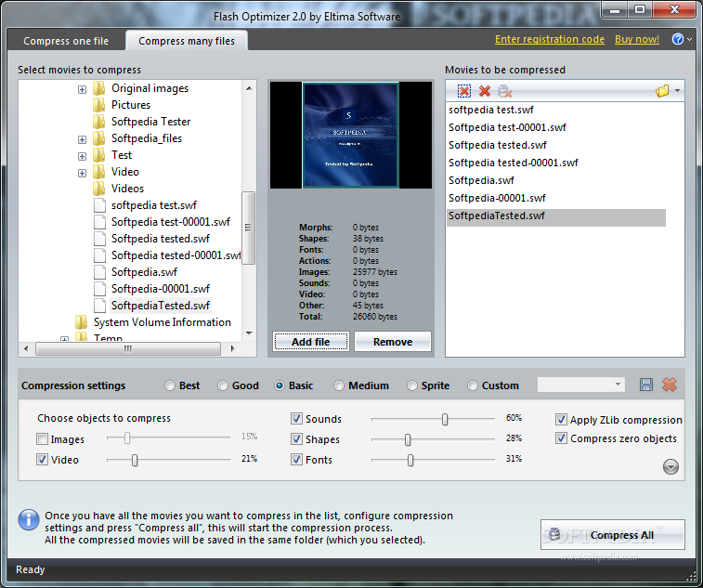The height and width of the screenshot is (588, 703).
Task: Open the Buy now! link
Action: [637, 39]
